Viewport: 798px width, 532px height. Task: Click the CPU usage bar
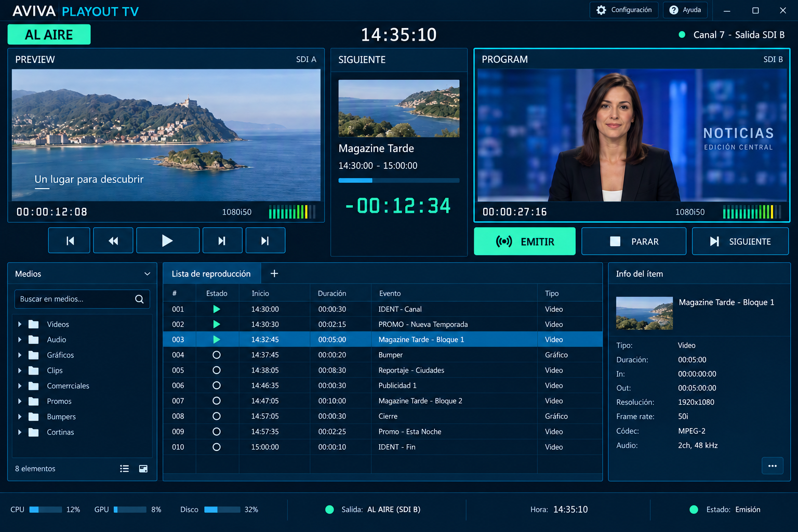[46, 510]
